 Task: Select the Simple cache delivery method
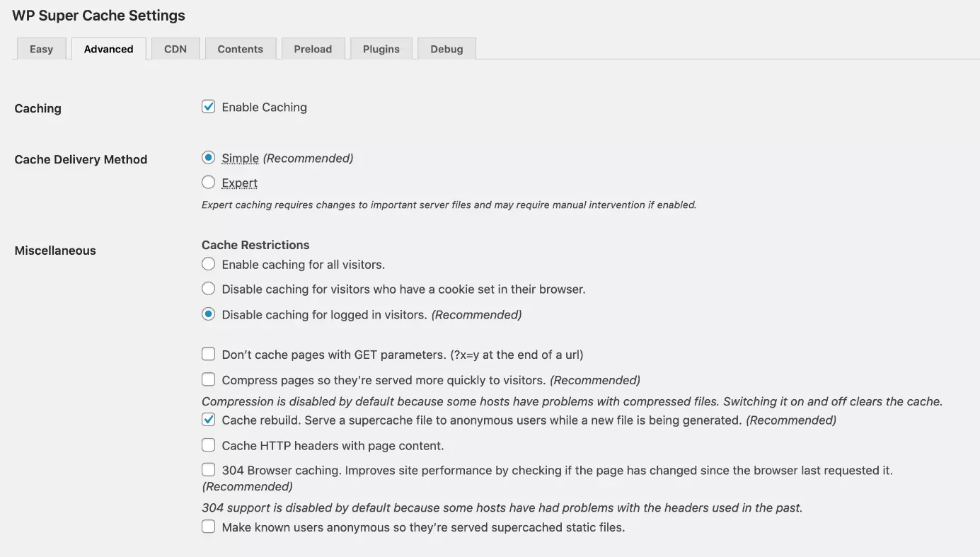point(208,158)
